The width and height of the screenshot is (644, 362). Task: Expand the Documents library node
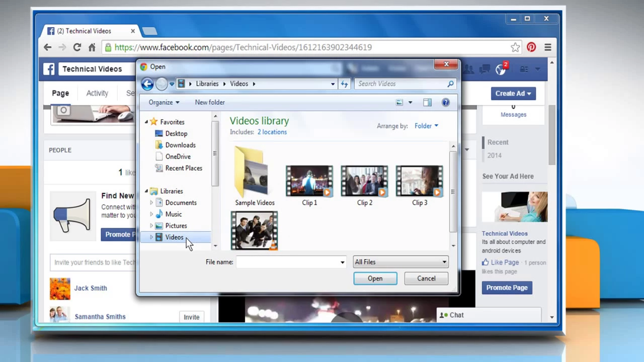(x=151, y=203)
